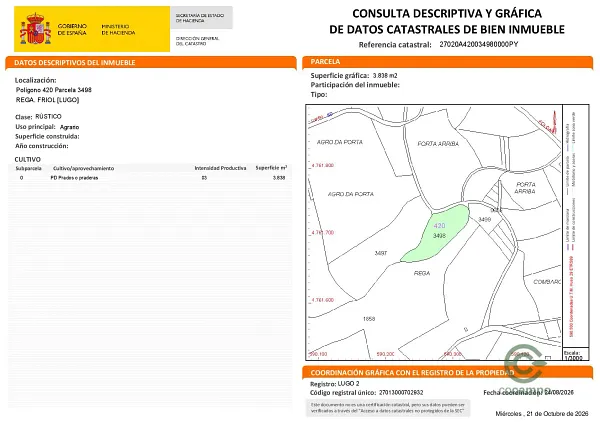The image size is (600, 424).
Task: Click the purple '420' polygon number on map
Action: coord(439,226)
